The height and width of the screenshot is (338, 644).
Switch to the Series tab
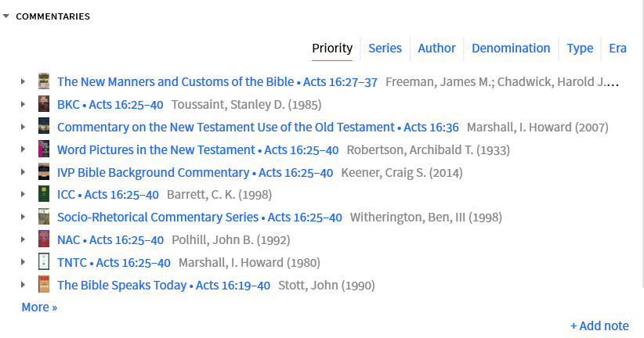[385, 49]
